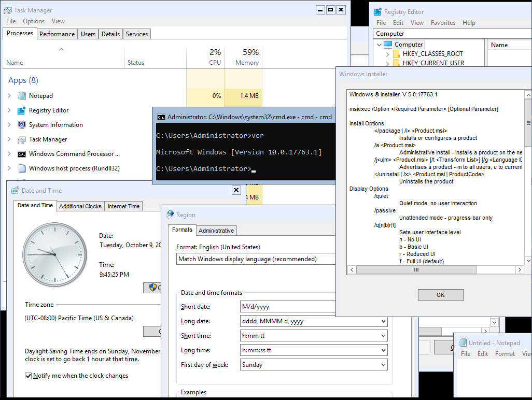Click the Computer icon in registry tree

tap(388, 45)
